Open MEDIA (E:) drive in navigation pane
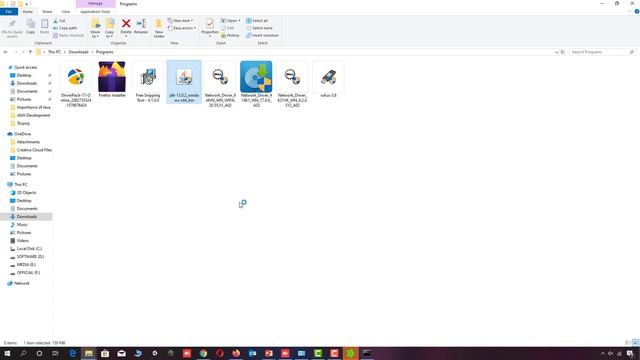The image size is (640, 360). [x=26, y=264]
